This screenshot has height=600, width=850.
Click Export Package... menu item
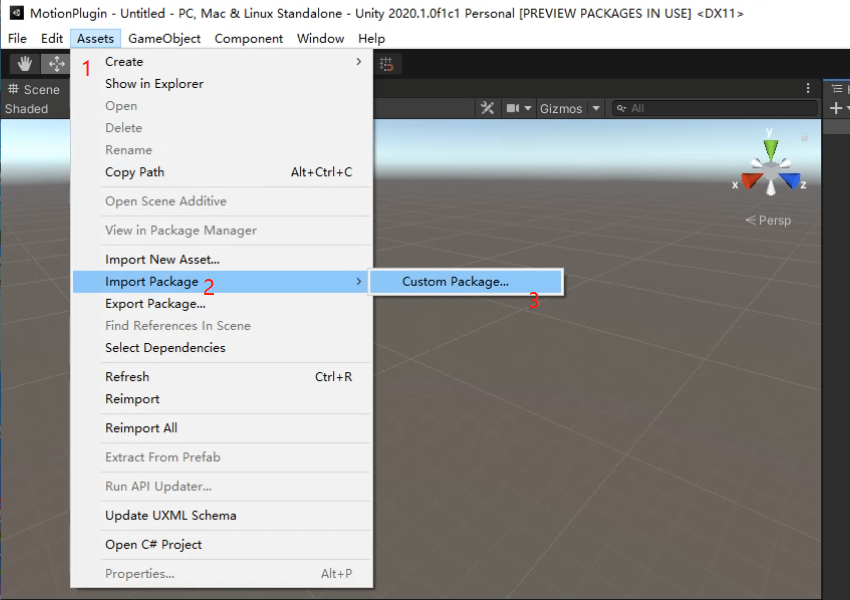coord(155,304)
